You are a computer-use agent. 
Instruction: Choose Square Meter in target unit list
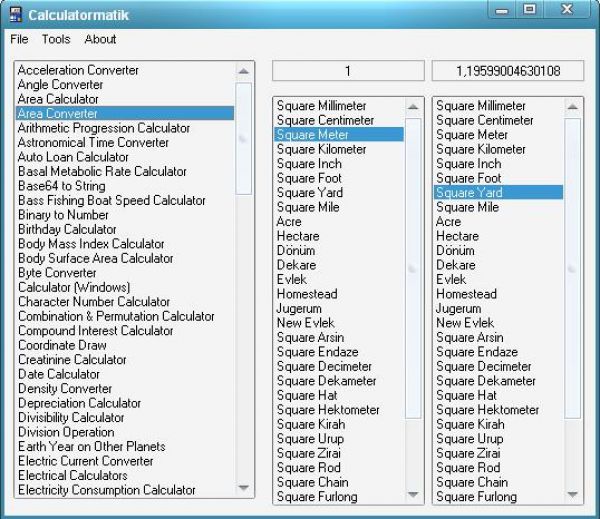pos(499,135)
